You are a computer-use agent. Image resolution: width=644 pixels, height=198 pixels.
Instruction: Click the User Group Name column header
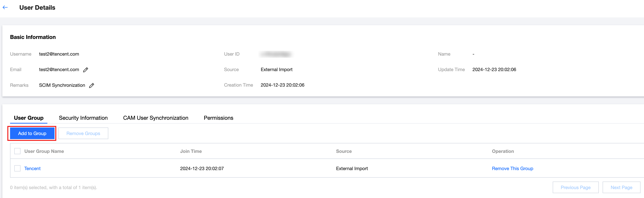tap(44, 151)
